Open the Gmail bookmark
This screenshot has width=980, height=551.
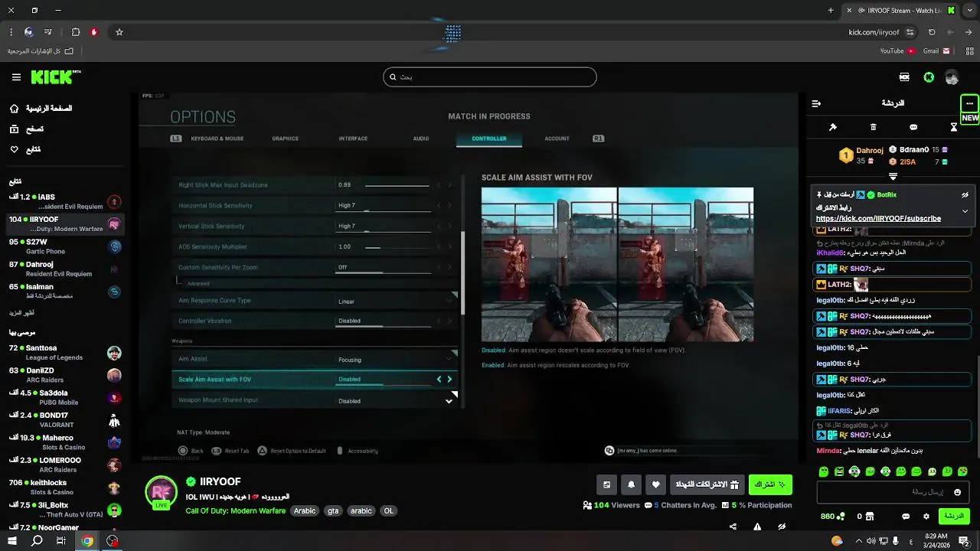click(x=936, y=51)
